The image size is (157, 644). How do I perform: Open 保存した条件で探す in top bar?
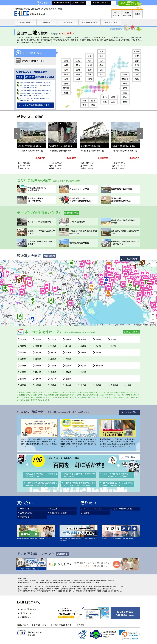tap(101, 2)
